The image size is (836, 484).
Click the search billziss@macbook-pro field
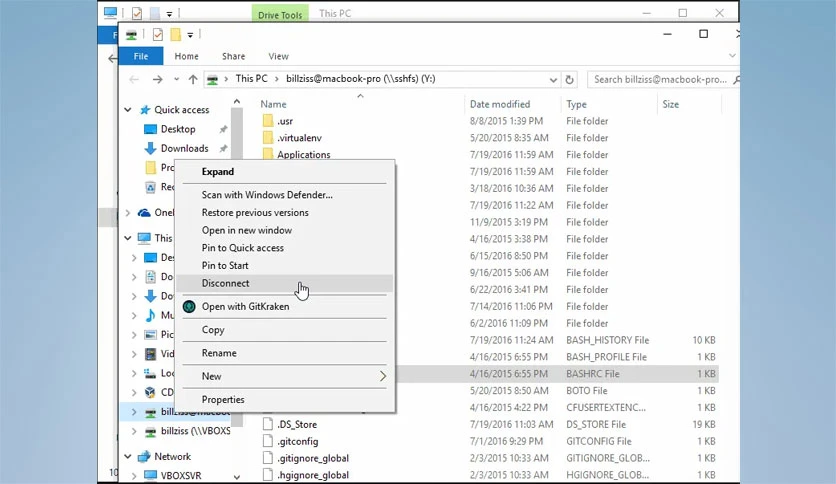[x=663, y=79]
